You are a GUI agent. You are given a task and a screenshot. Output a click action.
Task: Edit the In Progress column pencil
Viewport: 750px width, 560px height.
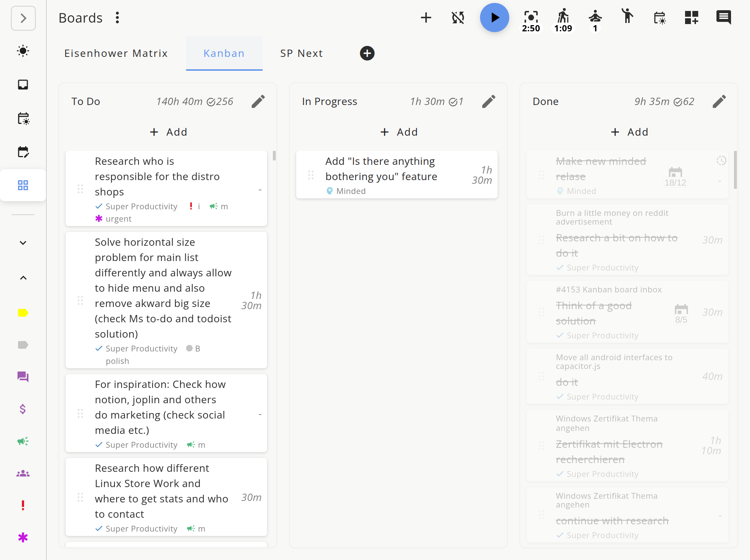point(489,101)
